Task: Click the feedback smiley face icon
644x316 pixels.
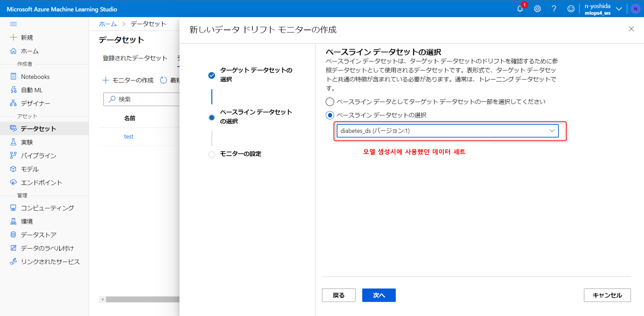Action: pos(571,9)
